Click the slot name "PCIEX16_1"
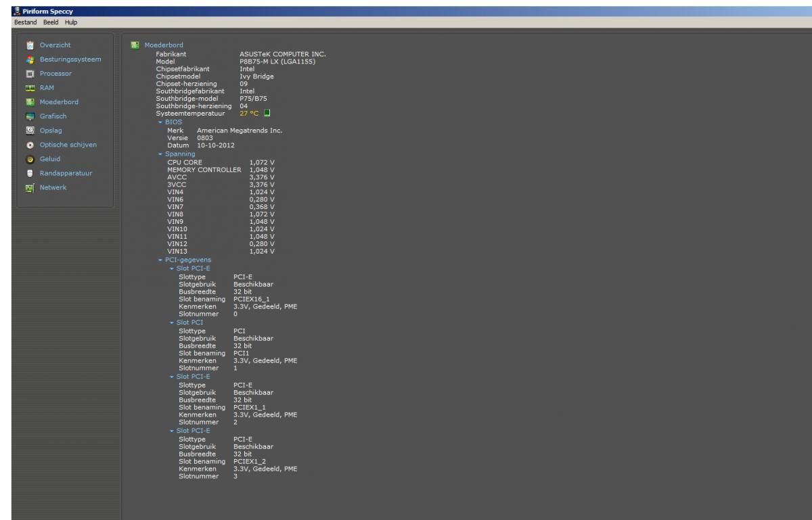Viewport: 812px width, 520px height. coord(251,299)
